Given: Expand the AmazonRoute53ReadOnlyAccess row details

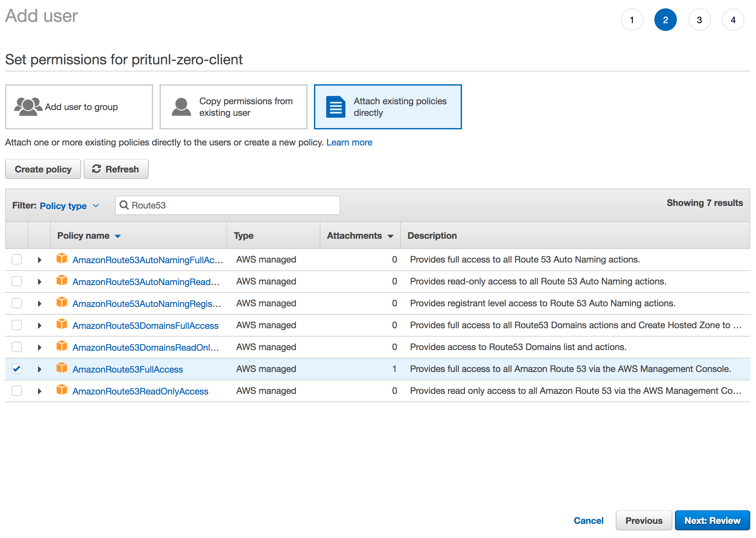Looking at the screenshot, I should pyautogui.click(x=39, y=391).
